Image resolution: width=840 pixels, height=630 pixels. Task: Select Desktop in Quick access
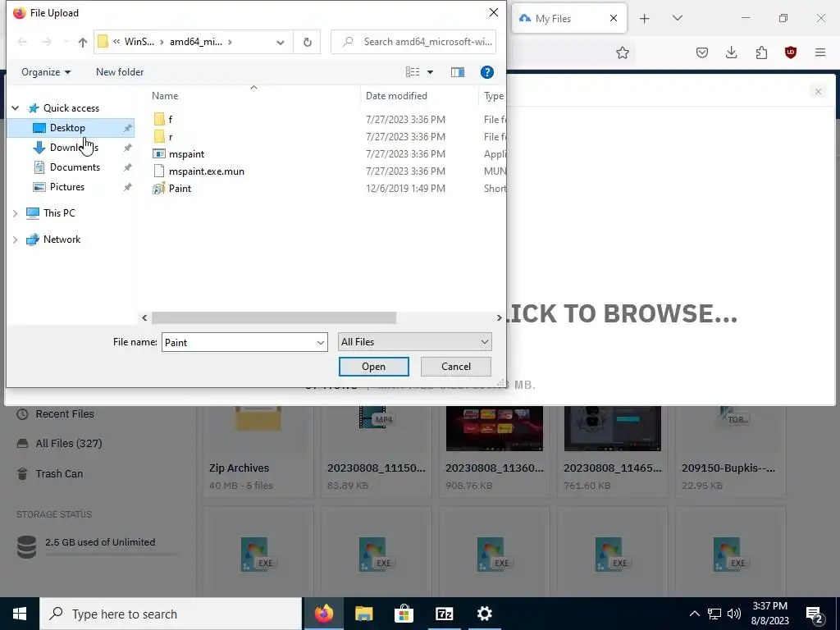point(67,127)
